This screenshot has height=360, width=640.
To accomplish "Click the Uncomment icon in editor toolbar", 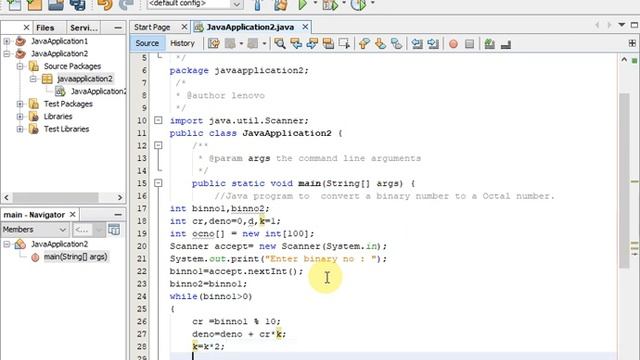I will click(x=506, y=44).
